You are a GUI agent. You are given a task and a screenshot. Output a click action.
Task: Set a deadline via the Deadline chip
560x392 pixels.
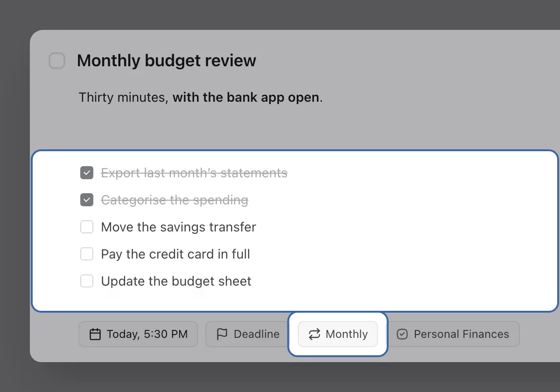click(x=248, y=334)
